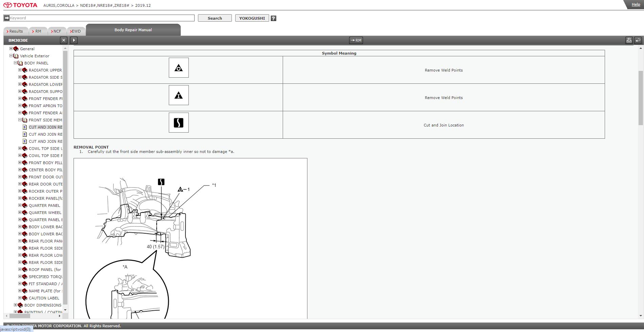Click the play arrow to expand the panel

pos(74,40)
